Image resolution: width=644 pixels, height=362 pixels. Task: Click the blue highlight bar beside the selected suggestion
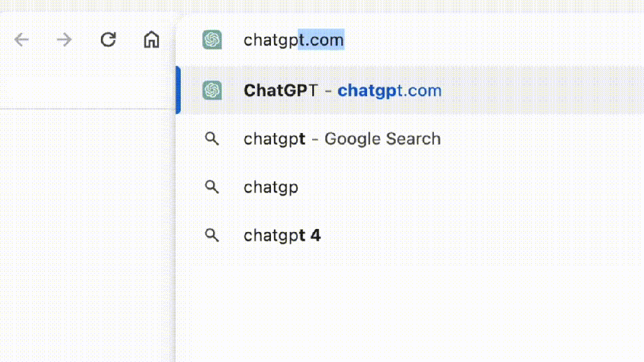pyautogui.click(x=177, y=90)
